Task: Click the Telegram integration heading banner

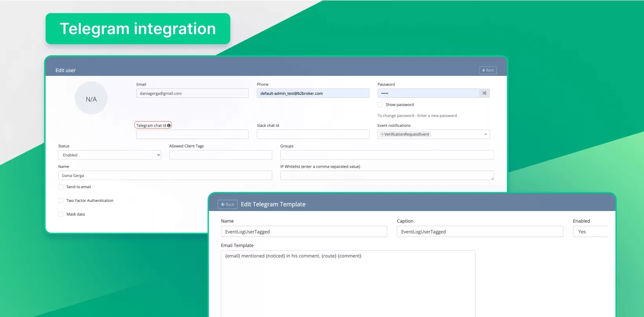Action: coord(138,29)
